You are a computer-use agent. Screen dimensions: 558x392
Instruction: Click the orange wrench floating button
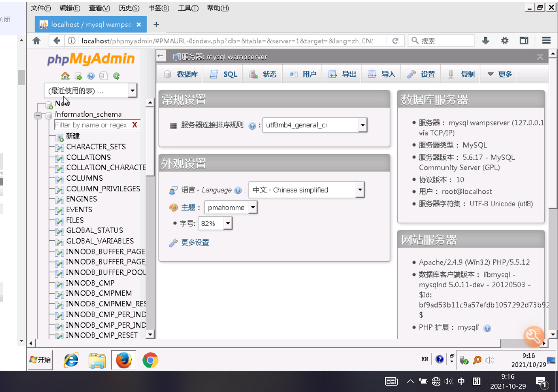533,336
